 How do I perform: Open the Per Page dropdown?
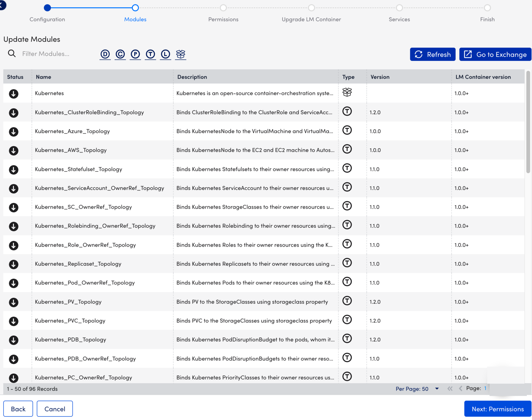click(437, 389)
